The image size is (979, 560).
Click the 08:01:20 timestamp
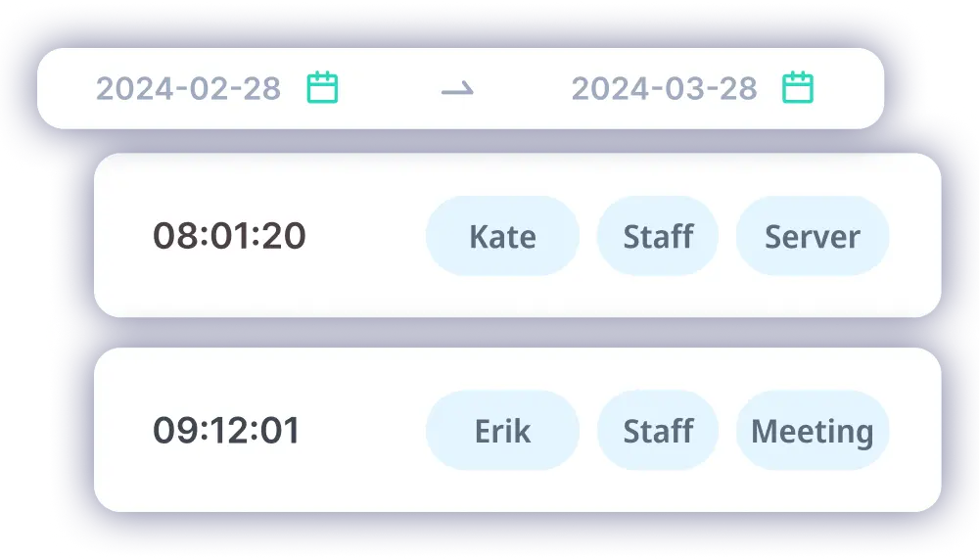pyautogui.click(x=229, y=236)
